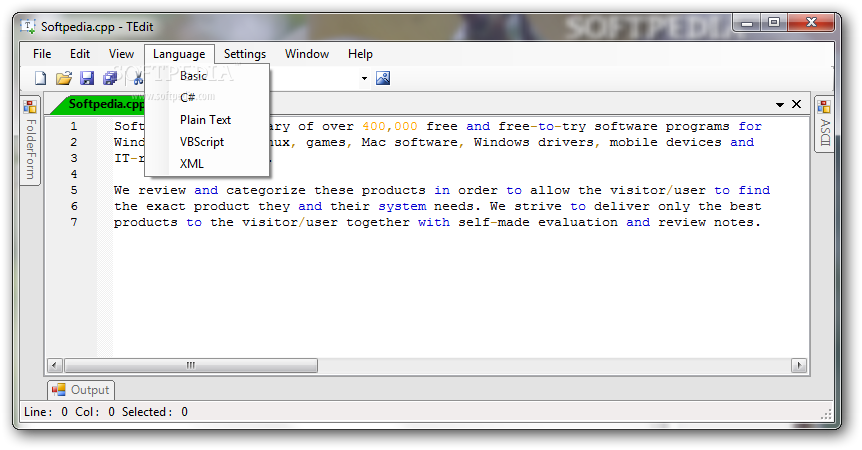Click the 'Selected: 0' status bar entry

(x=154, y=412)
